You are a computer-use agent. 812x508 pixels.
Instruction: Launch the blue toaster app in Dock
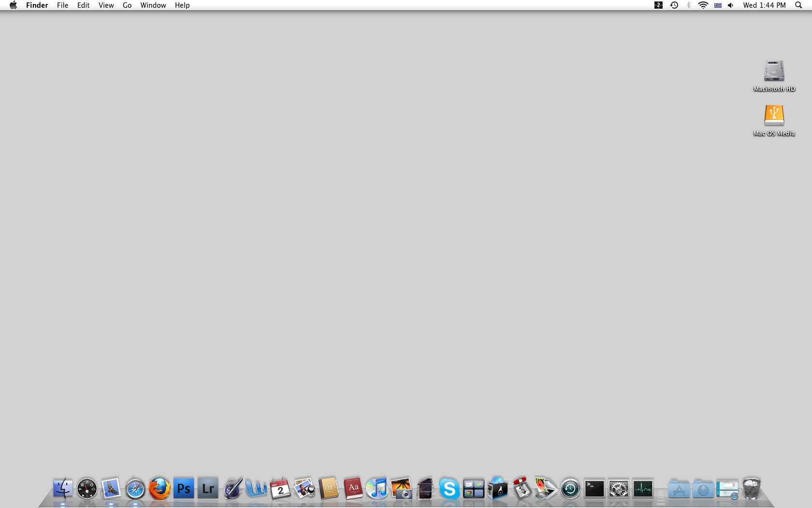point(498,489)
